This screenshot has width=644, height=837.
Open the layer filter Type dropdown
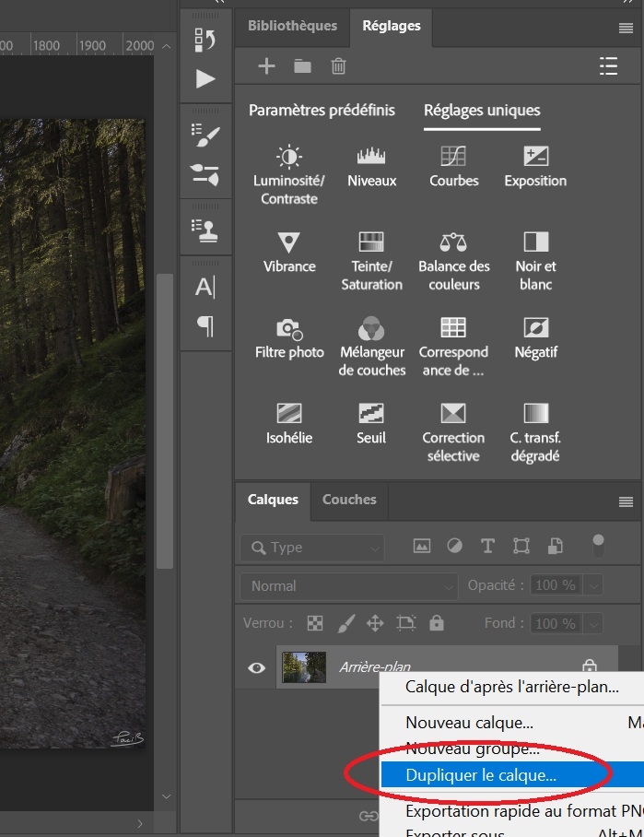(x=312, y=548)
